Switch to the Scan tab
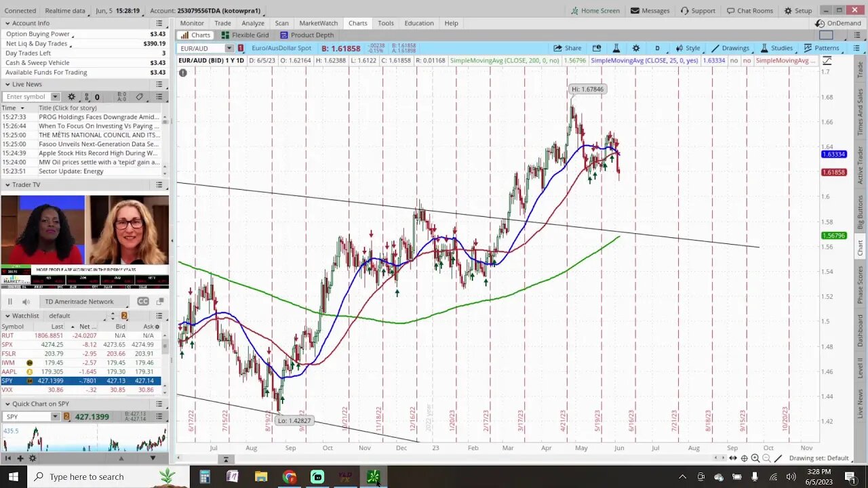The width and height of the screenshot is (868, 488). pyautogui.click(x=281, y=23)
